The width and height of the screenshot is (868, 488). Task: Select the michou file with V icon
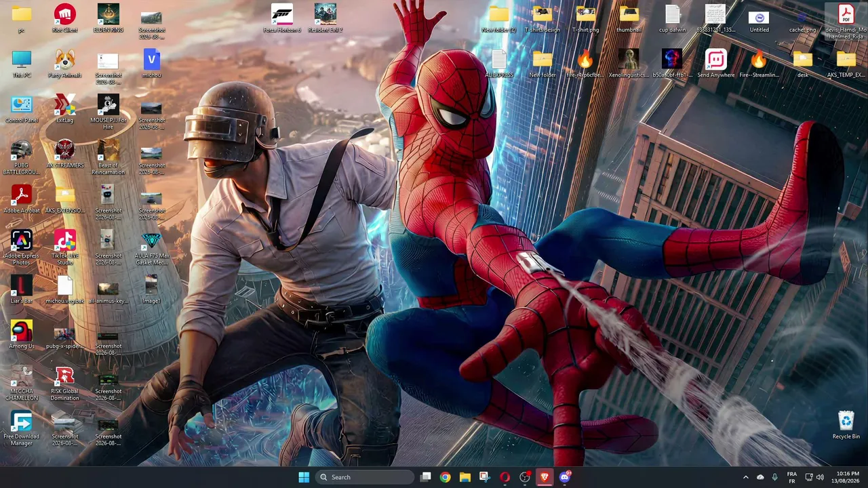point(151,64)
